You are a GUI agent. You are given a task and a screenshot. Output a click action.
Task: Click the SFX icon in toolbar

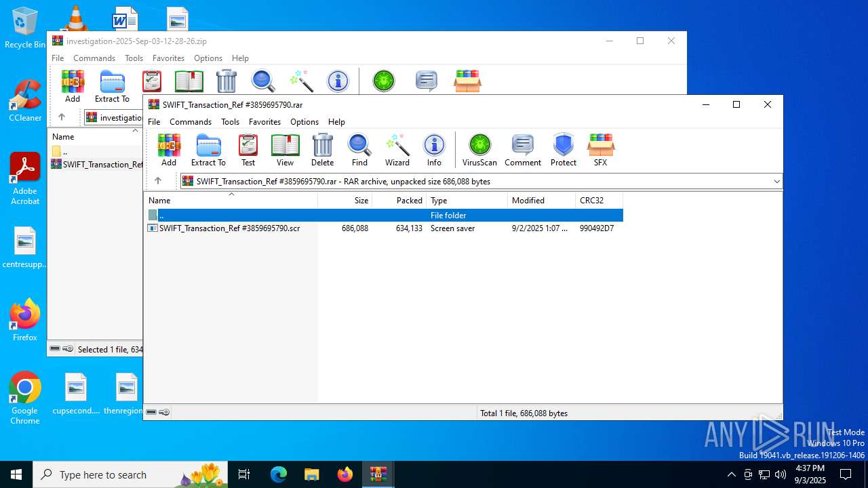601,150
